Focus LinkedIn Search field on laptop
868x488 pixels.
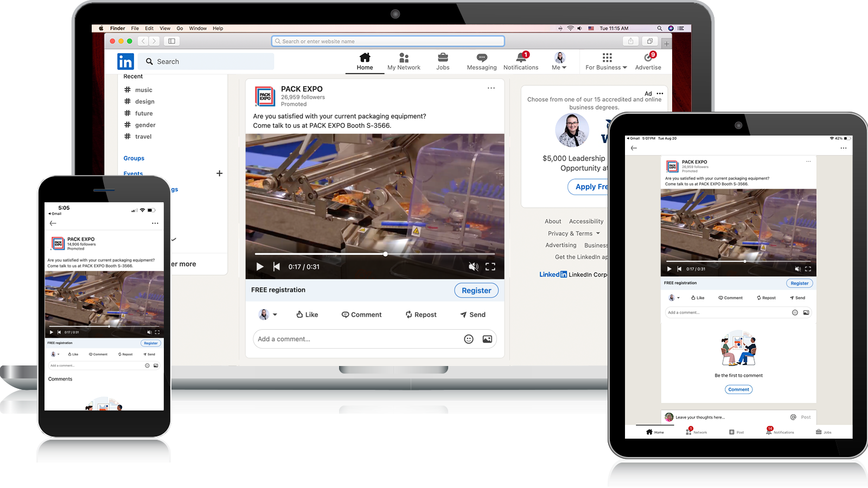tap(206, 61)
